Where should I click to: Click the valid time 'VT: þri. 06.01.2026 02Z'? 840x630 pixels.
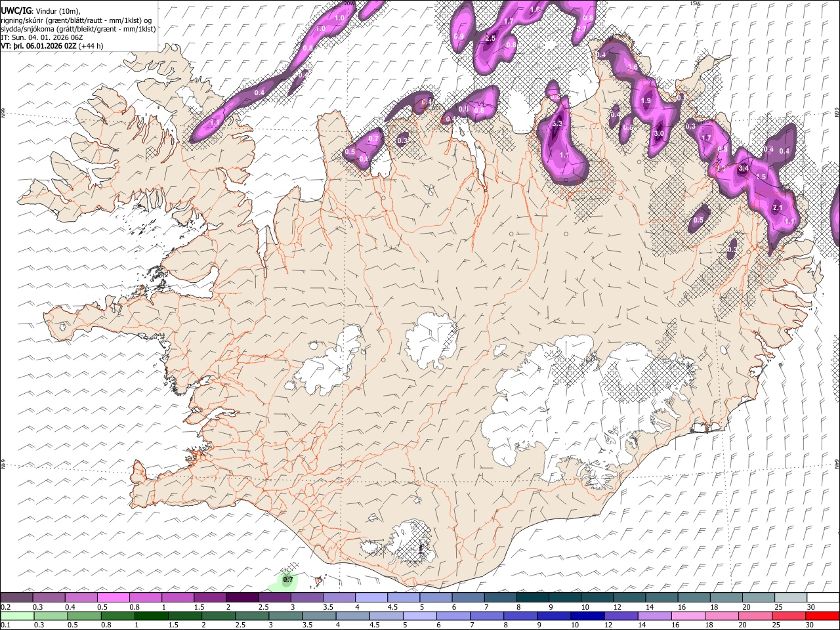(x=39, y=46)
